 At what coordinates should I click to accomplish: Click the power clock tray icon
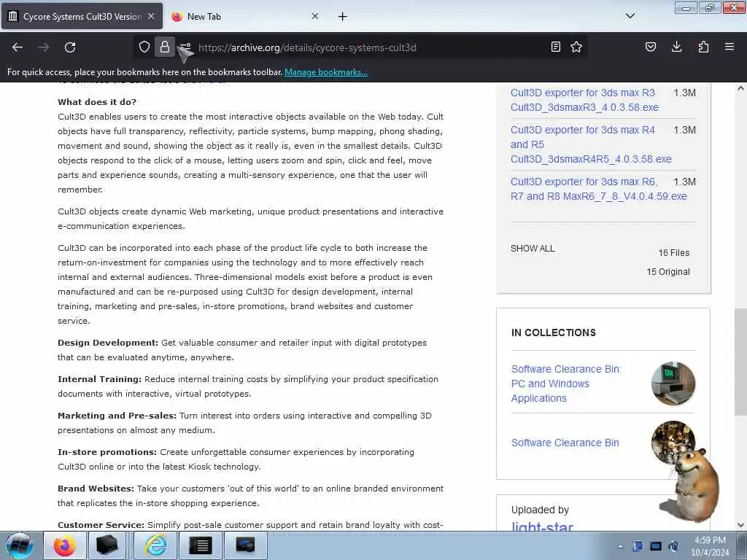(673, 547)
